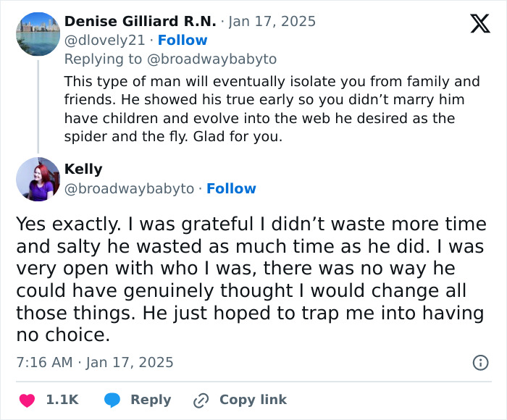The image size is (507, 420).
Task: Open the info circle icon
Action: (480, 362)
